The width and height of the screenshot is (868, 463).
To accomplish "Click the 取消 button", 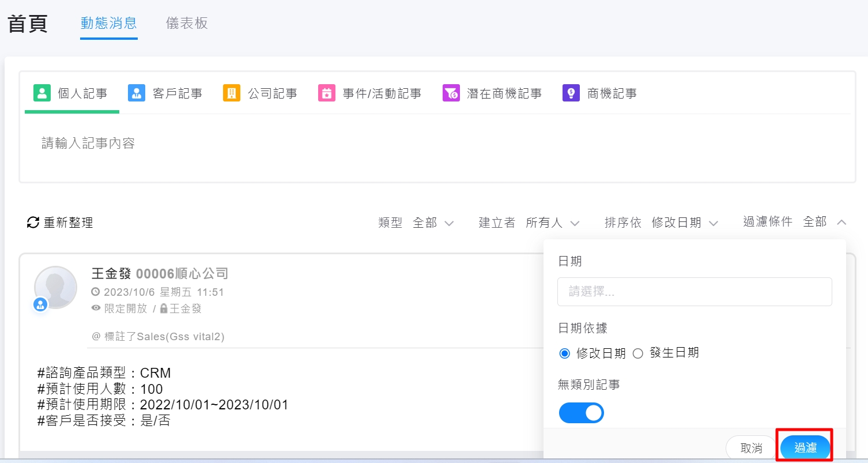I will click(x=751, y=448).
